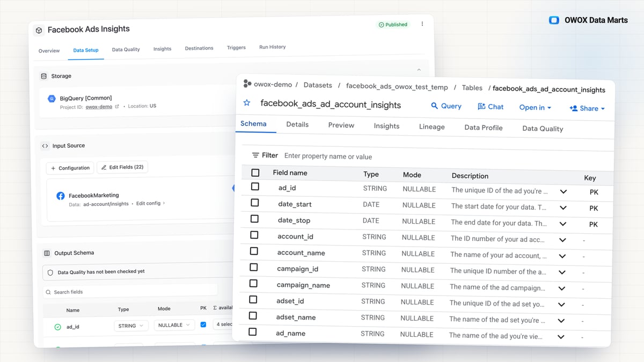Image resolution: width=644 pixels, height=362 pixels.
Task: Open the Open in dropdown
Action: click(x=535, y=107)
